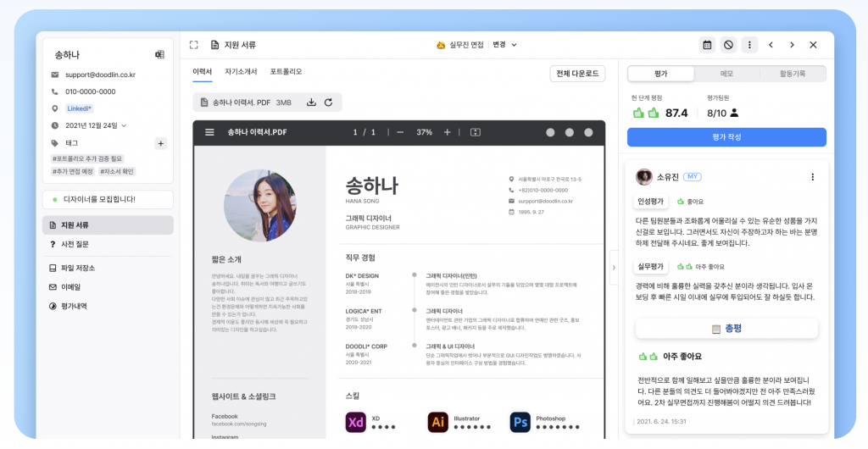Select the 활동기록 tab
The height and width of the screenshot is (449, 868).
(793, 74)
